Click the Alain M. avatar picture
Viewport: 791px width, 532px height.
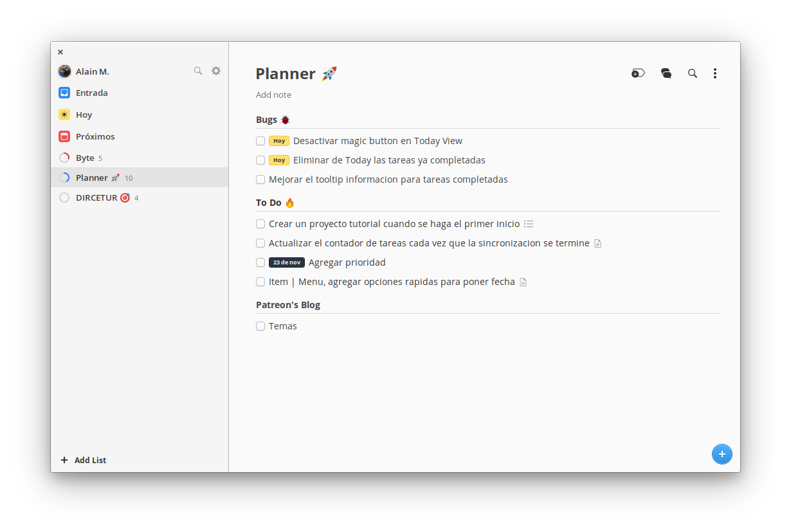coord(64,71)
